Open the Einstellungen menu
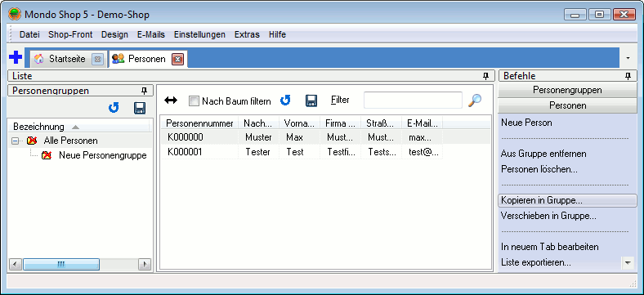This screenshot has height=295, width=644. pyautogui.click(x=199, y=34)
